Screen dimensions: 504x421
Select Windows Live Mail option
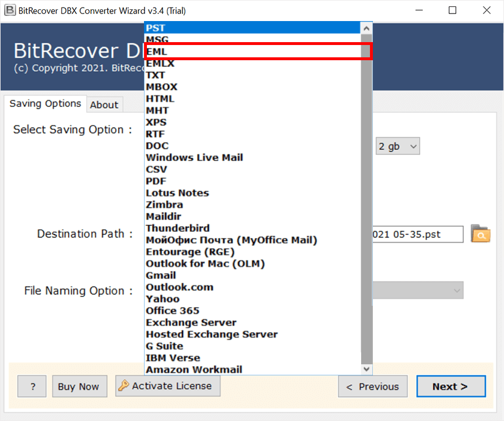pyautogui.click(x=252, y=157)
